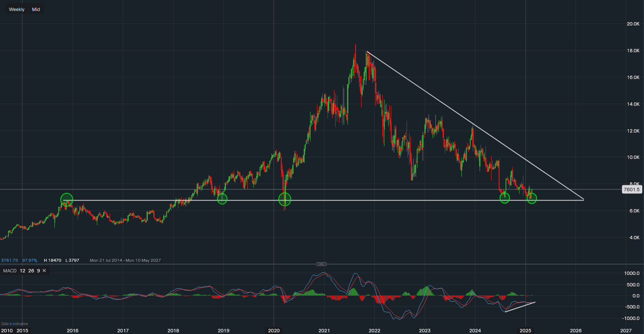
Task: Click the 7601.5 current price label
Action: pyautogui.click(x=631, y=190)
